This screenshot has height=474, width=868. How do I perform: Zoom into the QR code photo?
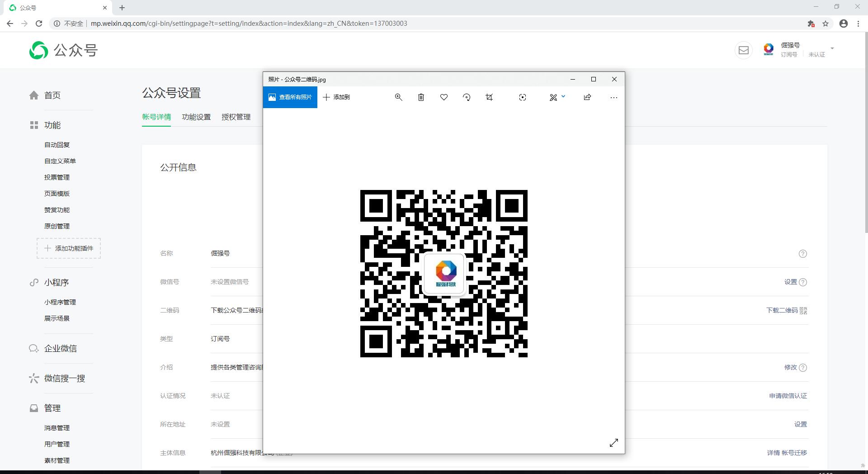398,97
